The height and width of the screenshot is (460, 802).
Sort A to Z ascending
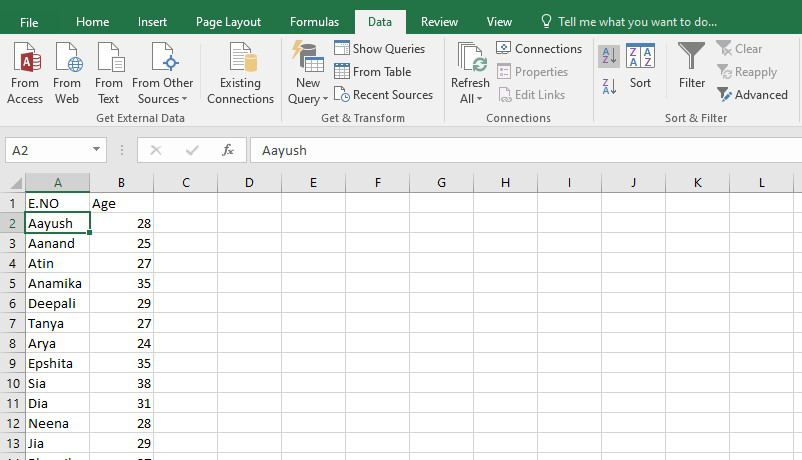[x=609, y=56]
